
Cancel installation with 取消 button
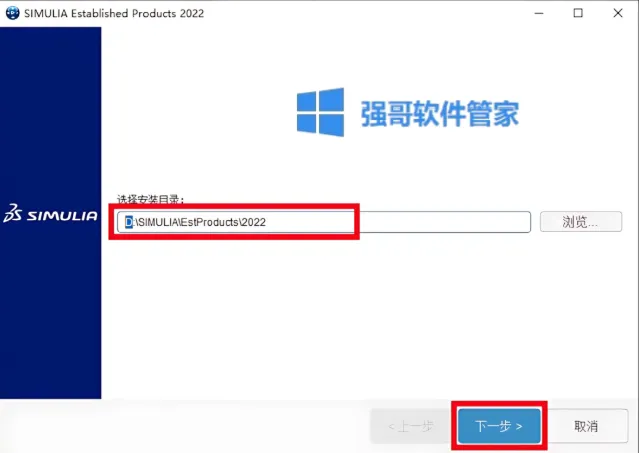586,426
